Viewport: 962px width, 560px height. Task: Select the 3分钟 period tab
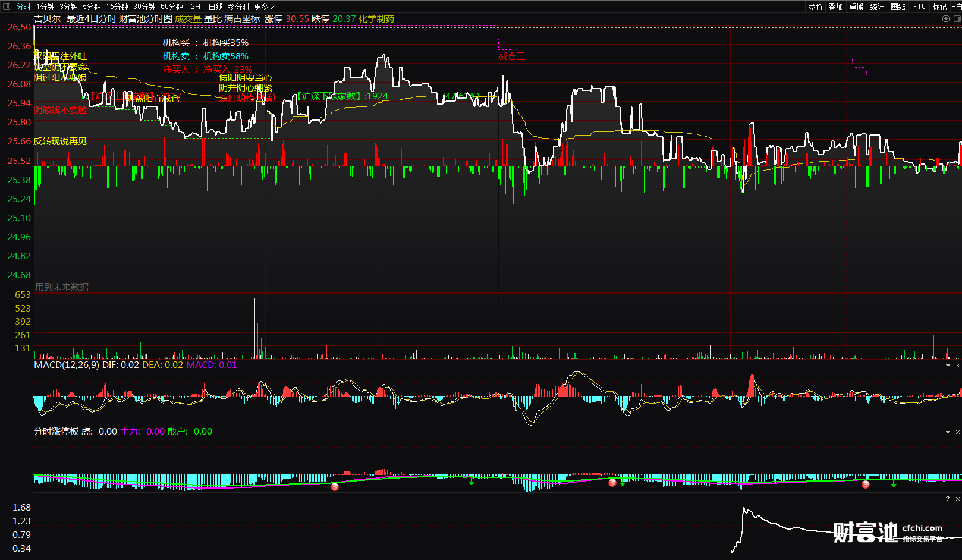68,7
